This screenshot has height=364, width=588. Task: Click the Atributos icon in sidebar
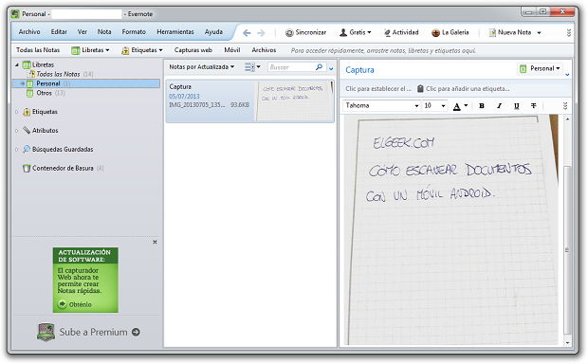[27, 131]
